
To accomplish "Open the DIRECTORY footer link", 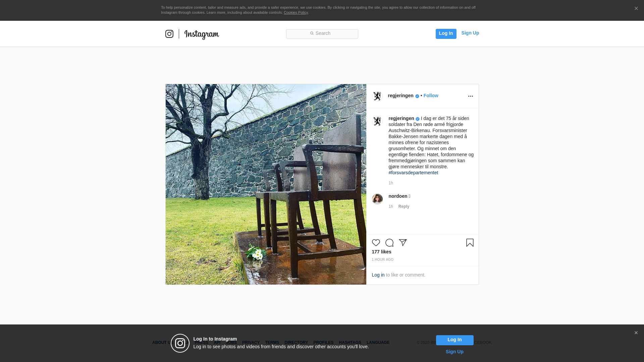I will (x=296, y=343).
